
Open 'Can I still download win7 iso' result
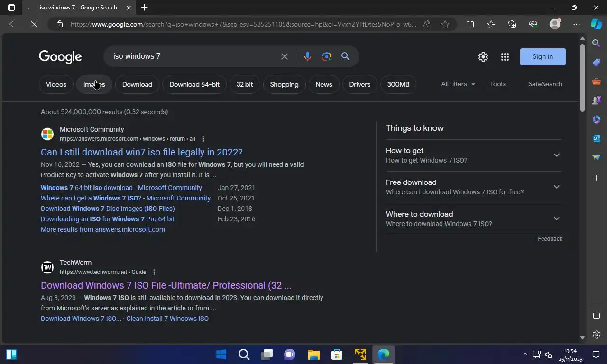(142, 152)
